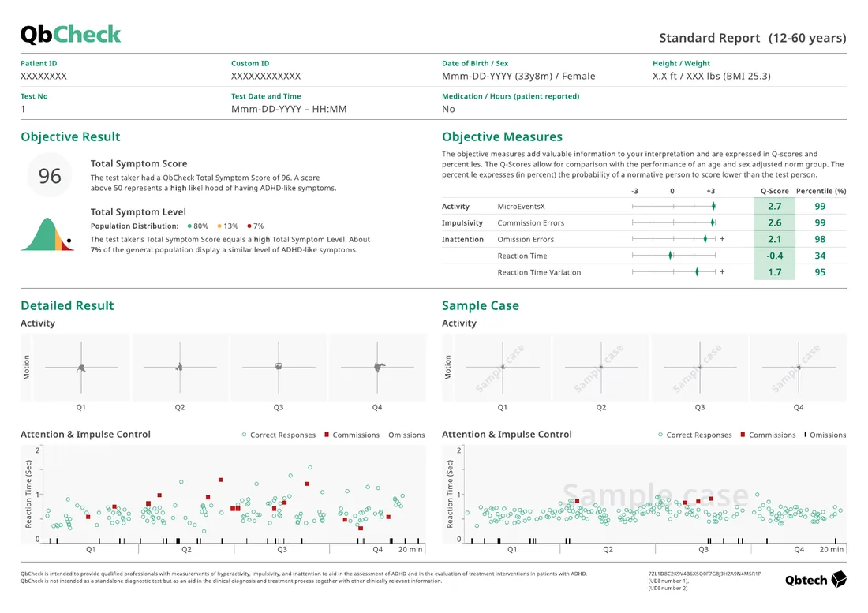Click the Medication / Hours label
Image resolution: width=868 pixels, height=613 pixels.
[x=511, y=96]
